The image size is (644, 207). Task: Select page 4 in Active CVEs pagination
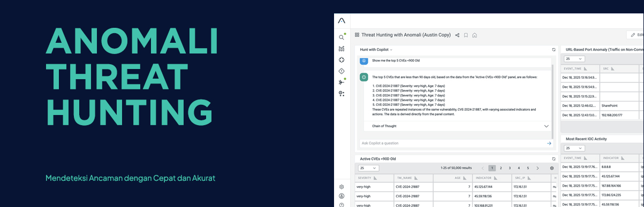(x=519, y=168)
